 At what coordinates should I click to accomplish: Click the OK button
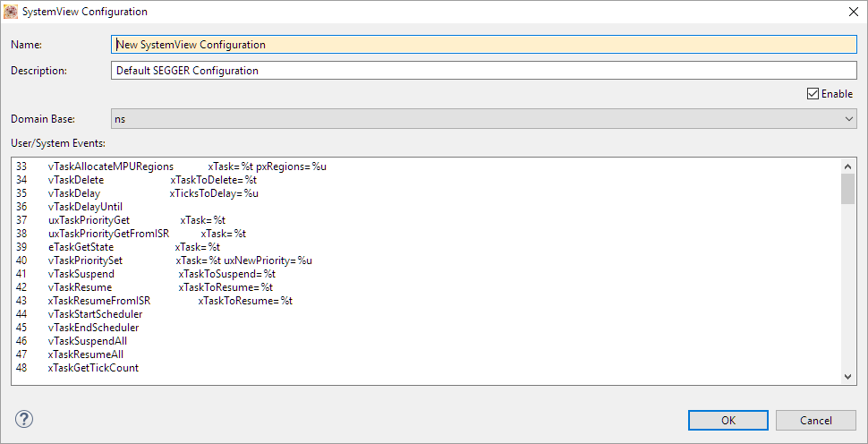click(728, 420)
